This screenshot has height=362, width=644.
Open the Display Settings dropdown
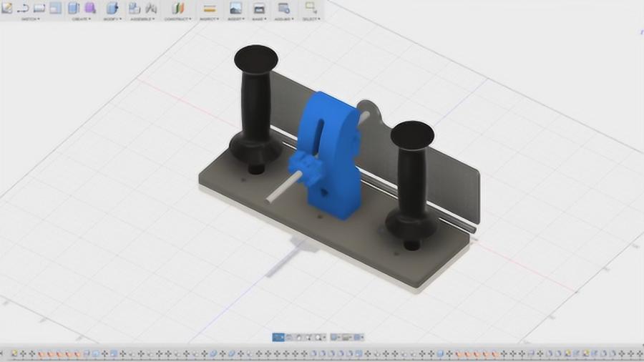pos(335,337)
